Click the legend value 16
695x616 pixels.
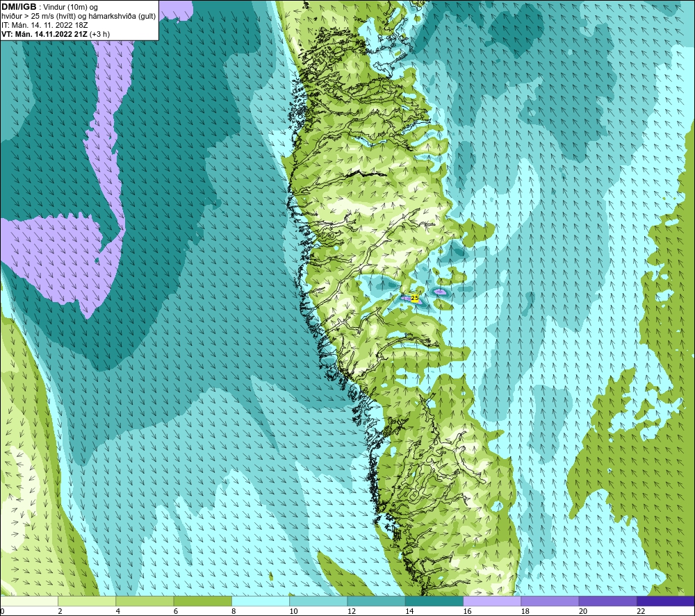467,611
